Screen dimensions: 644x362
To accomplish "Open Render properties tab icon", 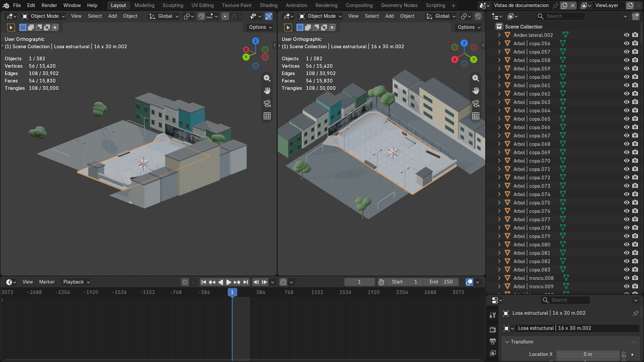I will pos(493,329).
